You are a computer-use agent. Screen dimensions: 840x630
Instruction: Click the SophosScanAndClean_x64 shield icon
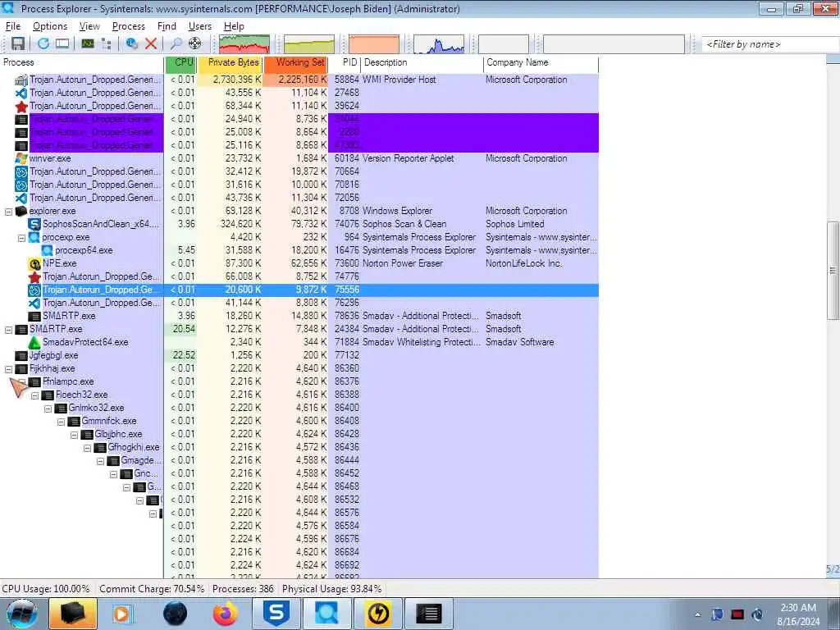click(34, 224)
